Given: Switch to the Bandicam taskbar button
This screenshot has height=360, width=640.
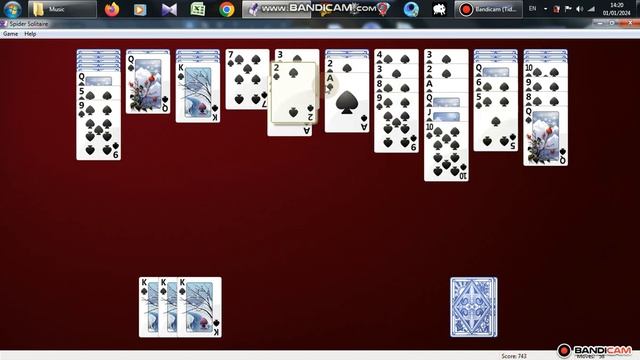Looking at the screenshot, I should pos(489,9).
